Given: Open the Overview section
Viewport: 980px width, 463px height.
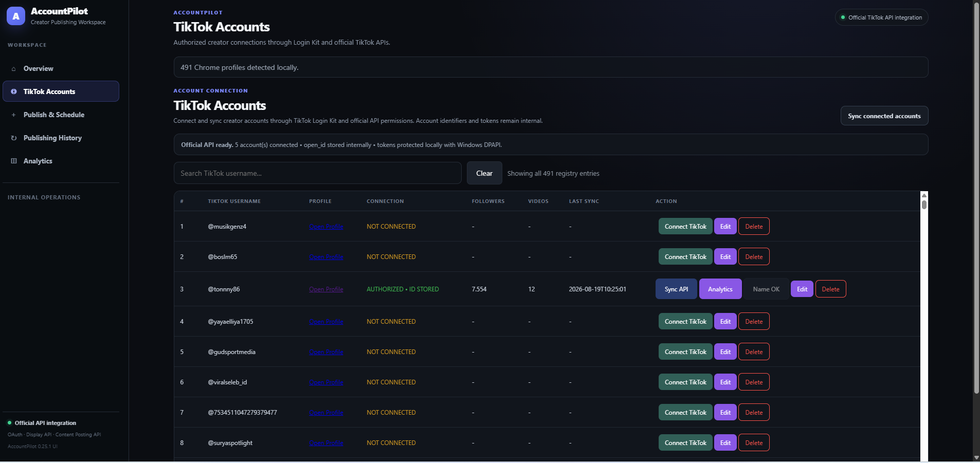Looking at the screenshot, I should tap(61, 68).
